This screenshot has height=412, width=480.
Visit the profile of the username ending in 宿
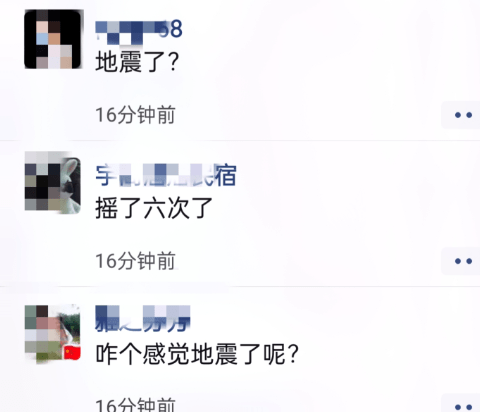(166, 175)
